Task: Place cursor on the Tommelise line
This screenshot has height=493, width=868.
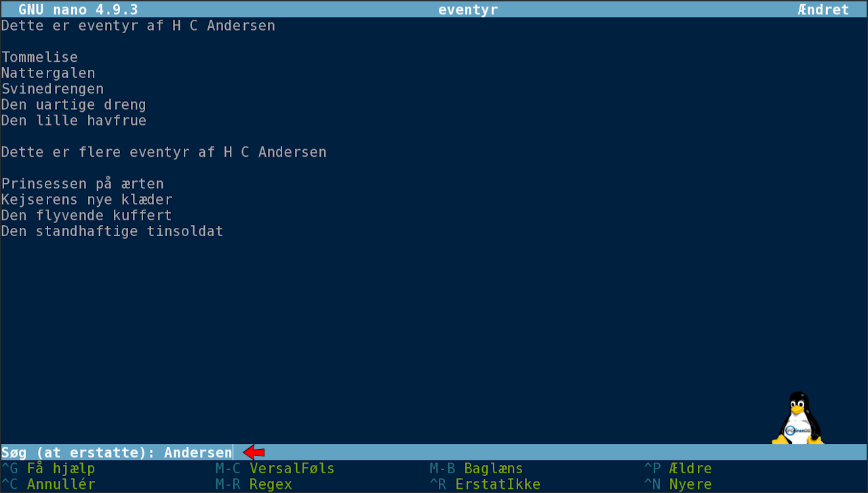Action: [x=40, y=57]
